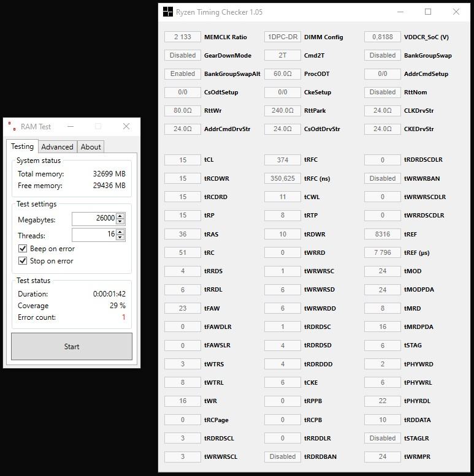Click the VDDCR_SoC value 0,8188
Screen dimensions: 474x476
pyautogui.click(x=383, y=37)
